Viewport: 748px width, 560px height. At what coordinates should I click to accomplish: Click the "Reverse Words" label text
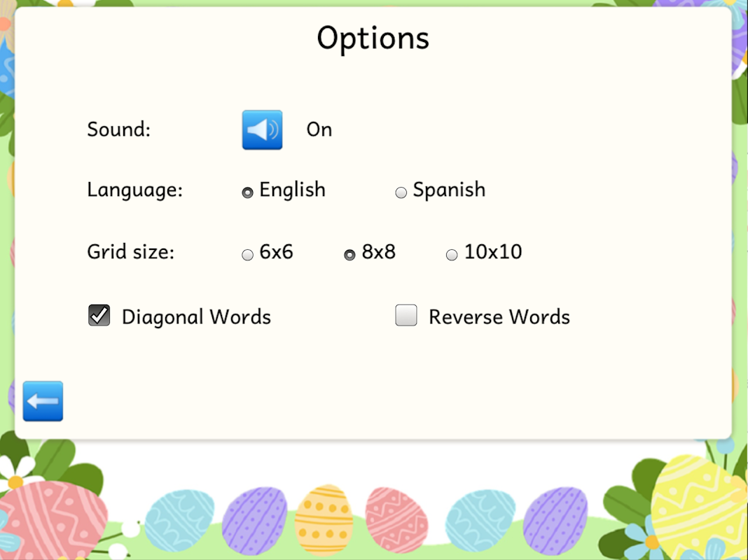pyautogui.click(x=499, y=317)
